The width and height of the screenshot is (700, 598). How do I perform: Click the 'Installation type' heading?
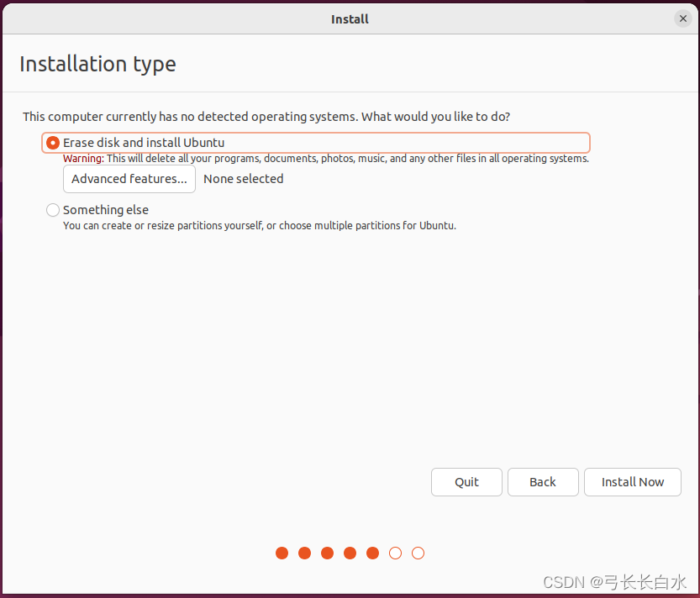[x=97, y=64]
